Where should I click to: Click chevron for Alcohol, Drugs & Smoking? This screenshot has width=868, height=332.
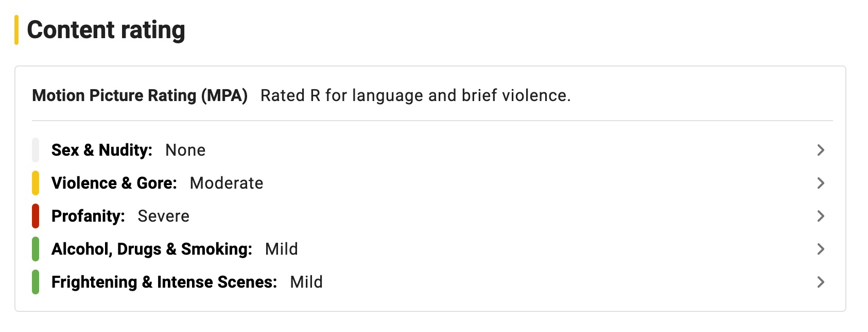point(821,249)
